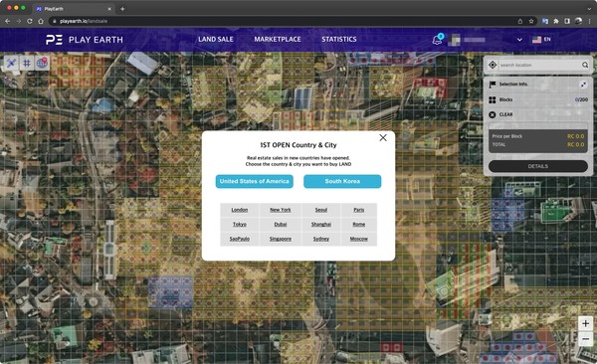Go to New York city link

click(281, 210)
